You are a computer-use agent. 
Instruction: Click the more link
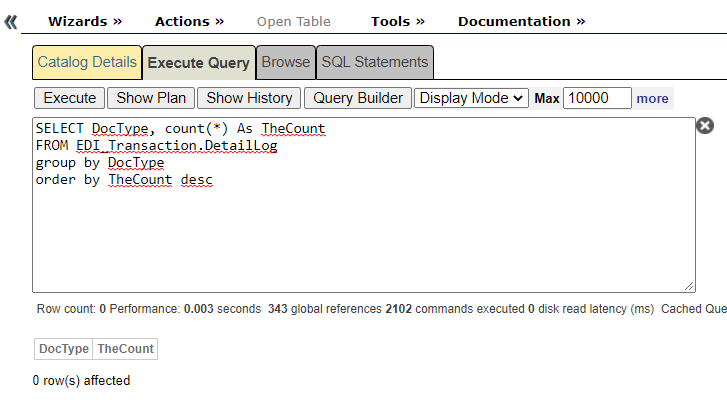652,98
